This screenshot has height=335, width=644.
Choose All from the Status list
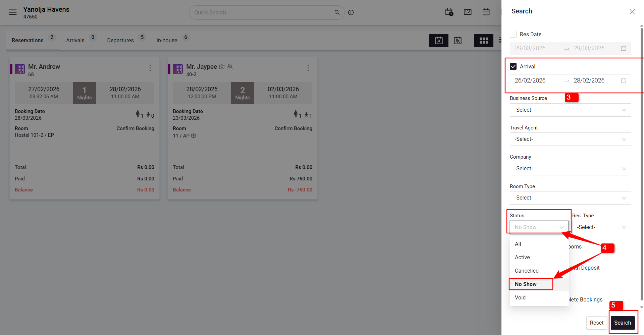click(539, 244)
